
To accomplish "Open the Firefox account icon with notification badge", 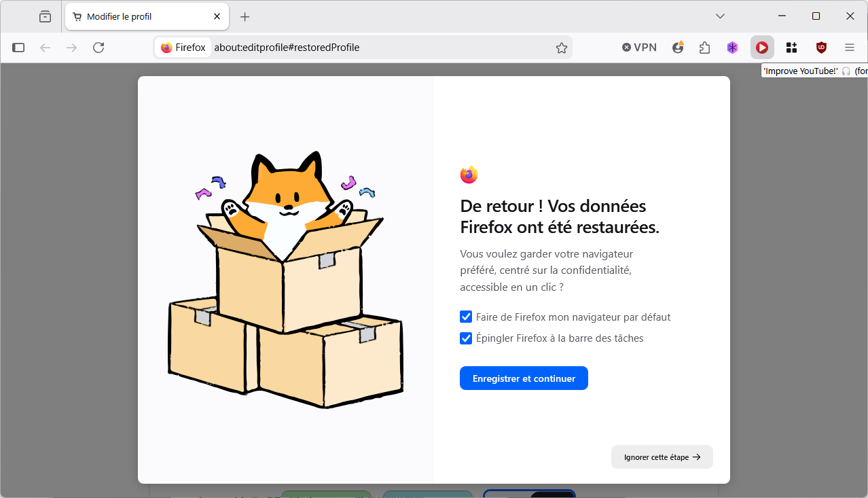I will click(678, 48).
